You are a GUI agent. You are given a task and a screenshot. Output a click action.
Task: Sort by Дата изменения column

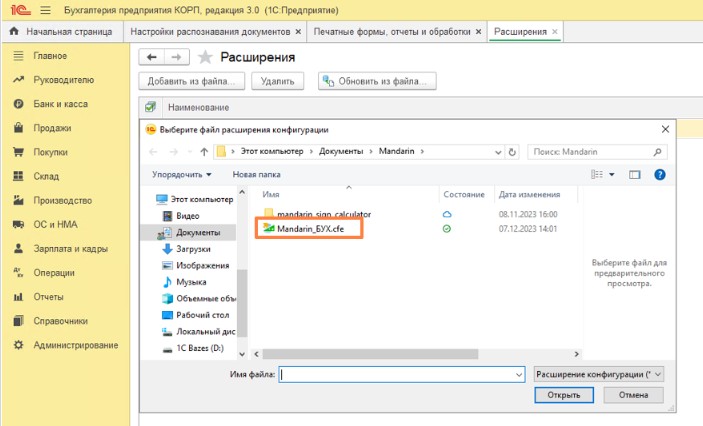pyautogui.click(x=529, y=195)
